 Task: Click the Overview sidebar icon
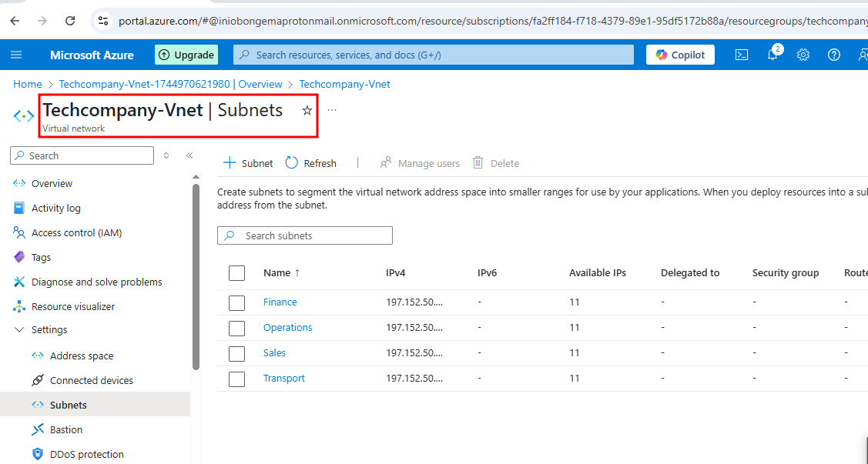19,184
